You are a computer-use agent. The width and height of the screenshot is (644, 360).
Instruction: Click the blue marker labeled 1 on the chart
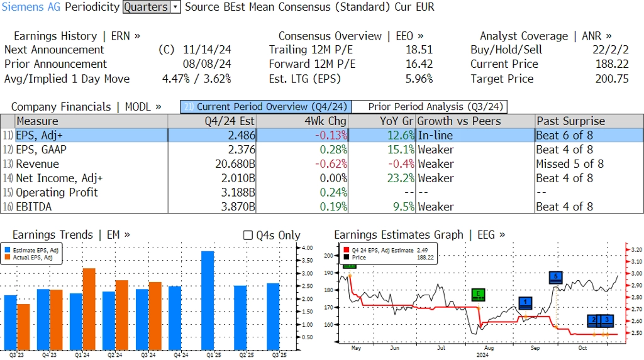[525, 303]
